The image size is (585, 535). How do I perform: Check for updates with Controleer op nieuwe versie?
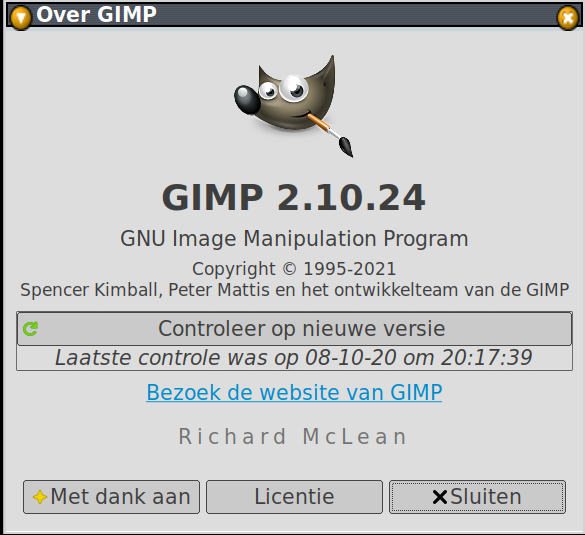click(x=294, y=329)
